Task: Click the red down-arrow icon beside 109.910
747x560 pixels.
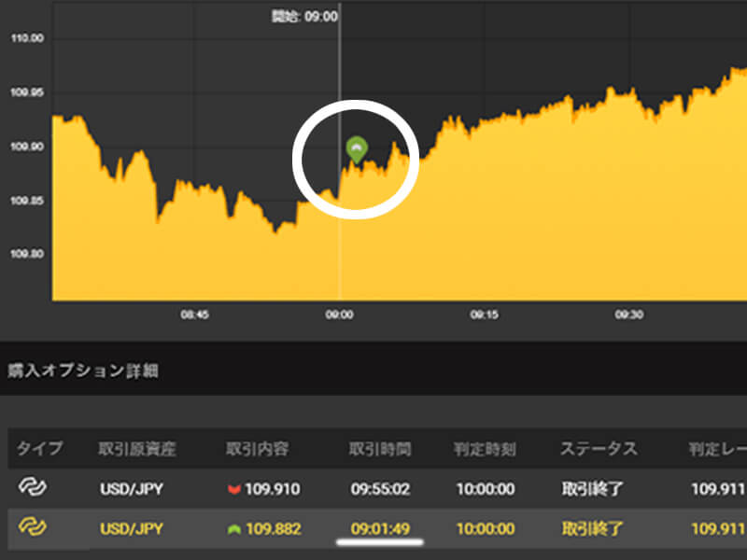Action: pos(234,489)
